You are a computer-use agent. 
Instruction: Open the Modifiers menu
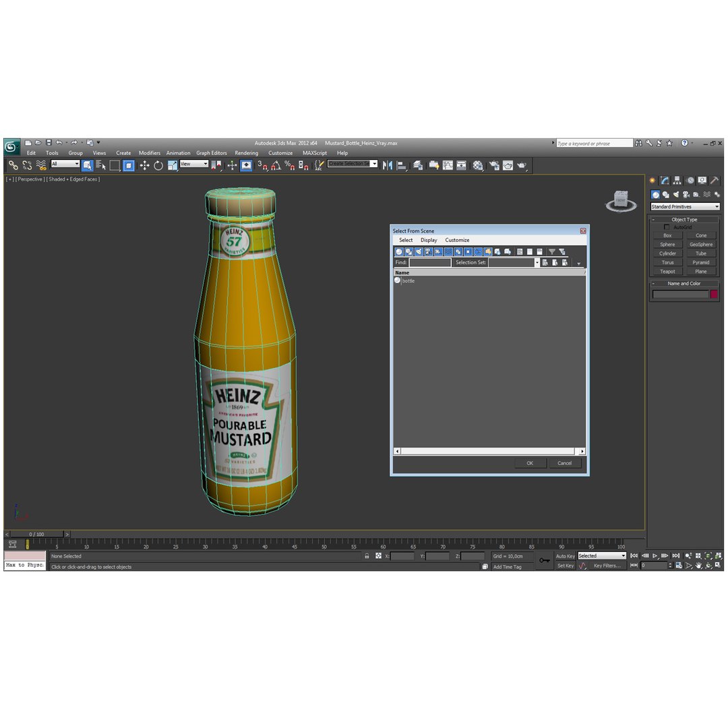pos(150,153)
